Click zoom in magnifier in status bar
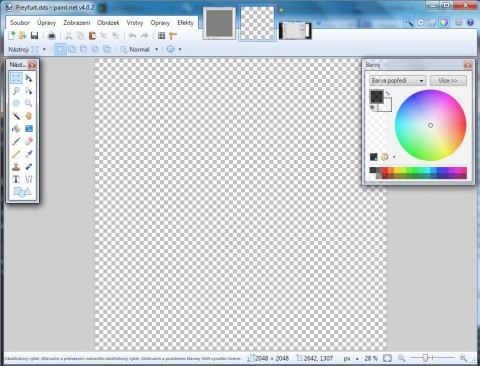 tap(463, 358)
